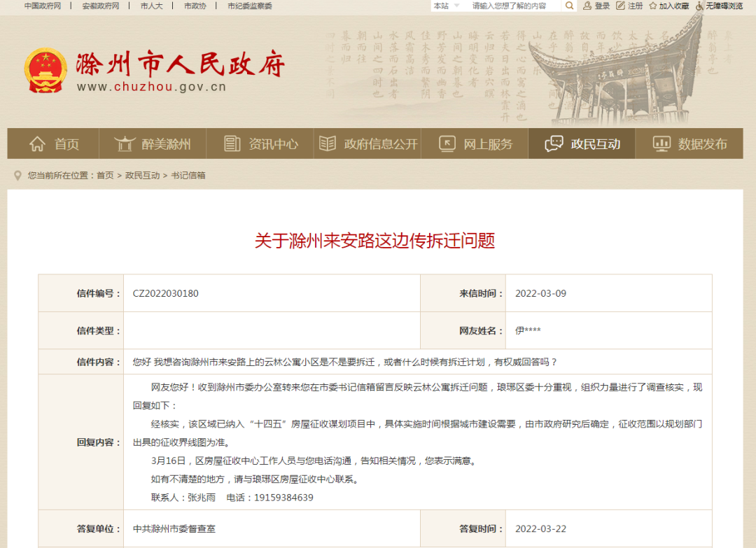
Task: Click the article title 关于滁州来安路这边传拆迁问题
Action: pos(374,241)
